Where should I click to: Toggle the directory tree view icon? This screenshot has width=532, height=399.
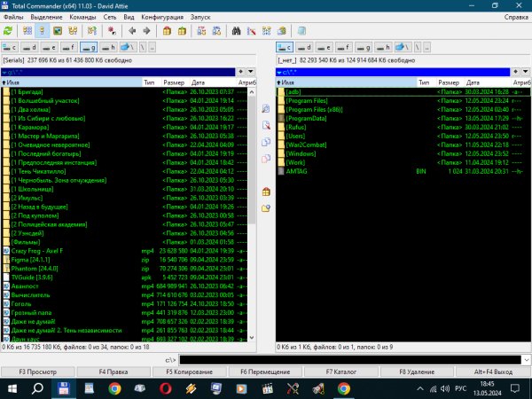[73, 31]
